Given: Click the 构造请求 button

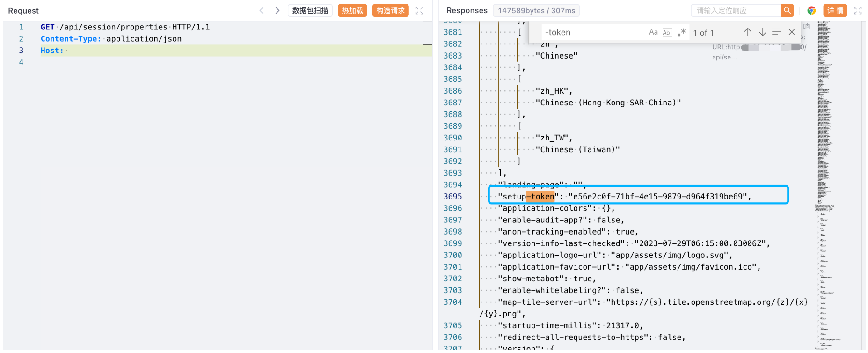Looking at the screenshot, I should click(390, 10).
